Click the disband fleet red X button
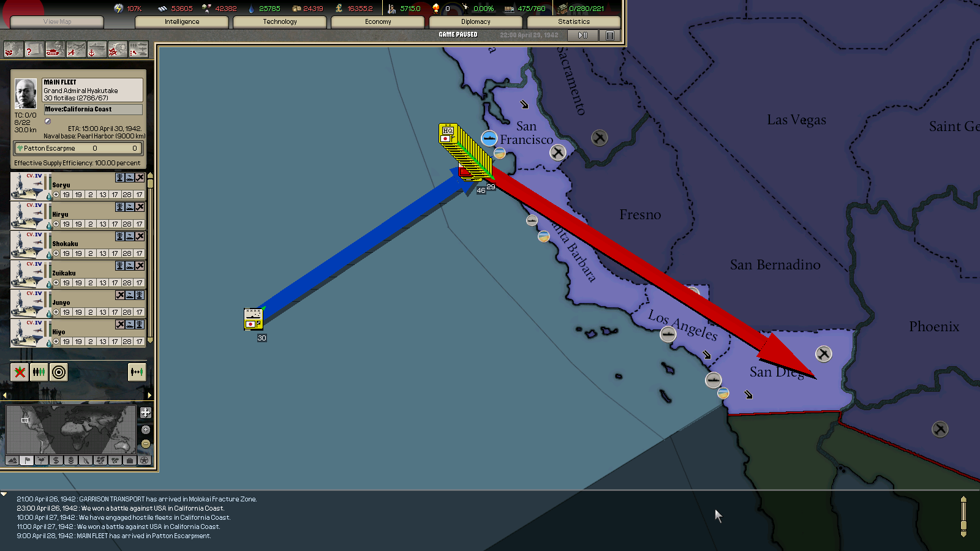Screen dimensions: 980x551 tap(20, 372)
